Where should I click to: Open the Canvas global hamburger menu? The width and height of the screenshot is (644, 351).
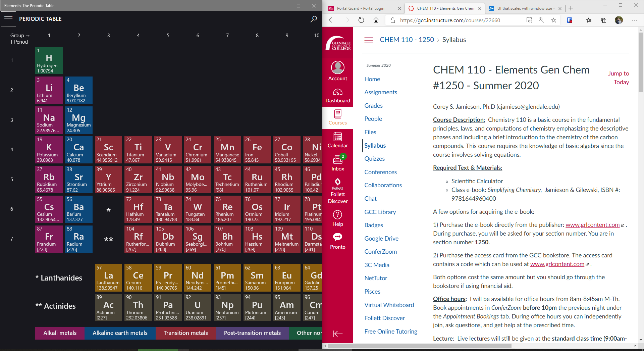[x=369, y=40]
